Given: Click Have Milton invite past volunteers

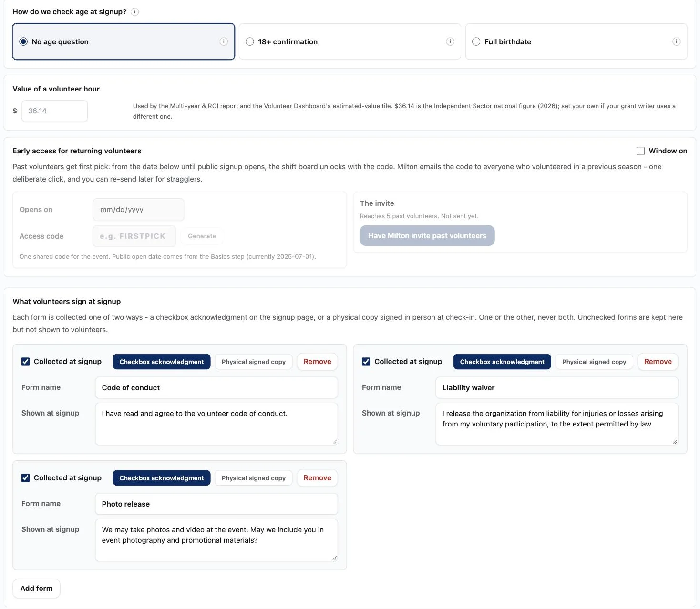Looking at the screenshot, I should point(427,236).
